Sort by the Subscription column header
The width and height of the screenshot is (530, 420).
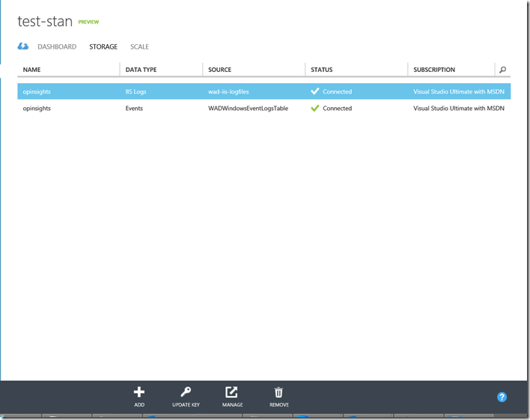click(x=434, y=70)
